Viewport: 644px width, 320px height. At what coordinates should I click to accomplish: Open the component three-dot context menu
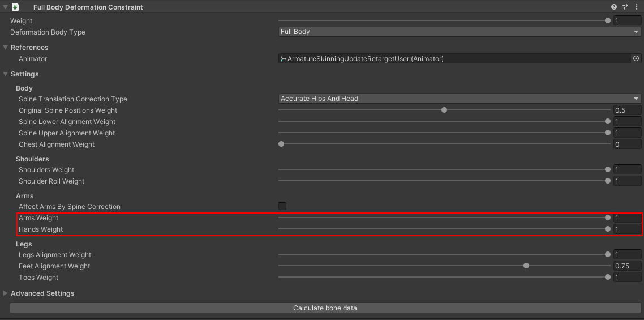(637, 7)
